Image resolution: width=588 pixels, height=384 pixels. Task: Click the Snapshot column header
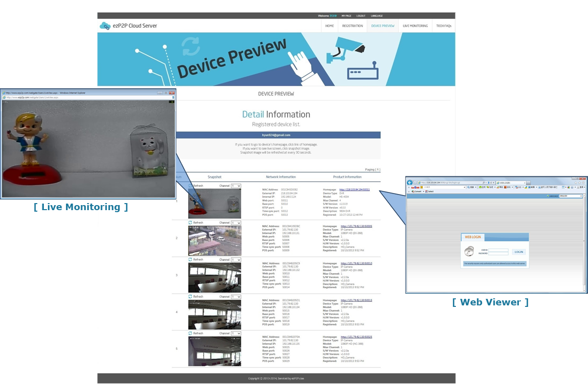[x=214, y=177]
